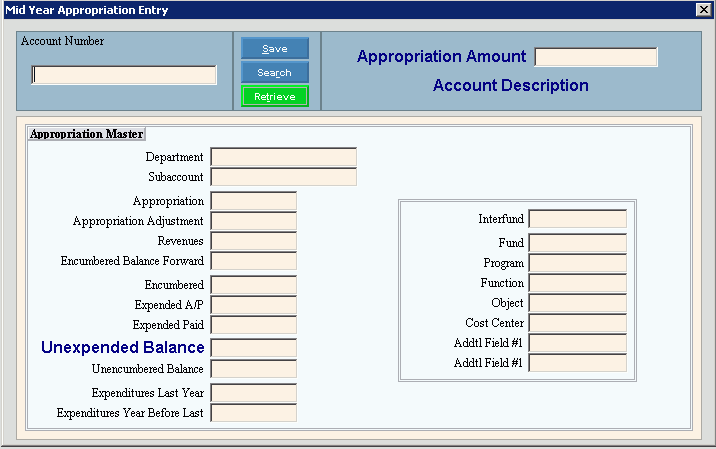
Task: Click the Expenditures Last Year field
Action: pyautogui.click(x=253, y=393)
